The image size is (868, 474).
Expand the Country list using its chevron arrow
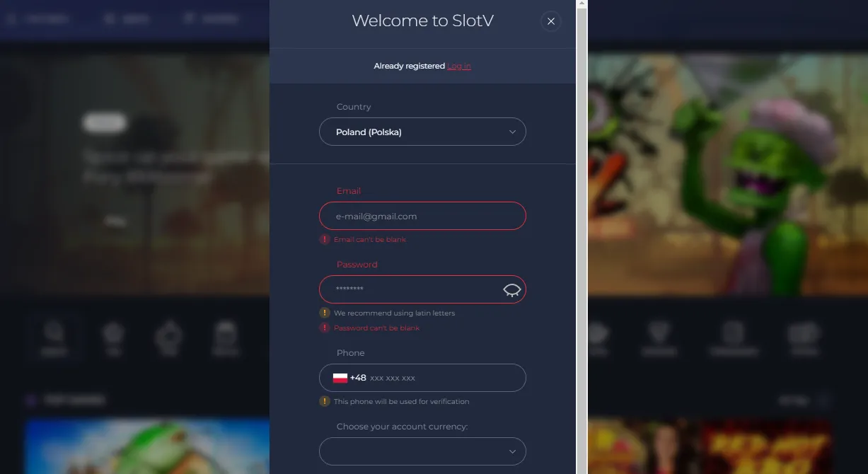pyautogui.click(x=512, y=132)
